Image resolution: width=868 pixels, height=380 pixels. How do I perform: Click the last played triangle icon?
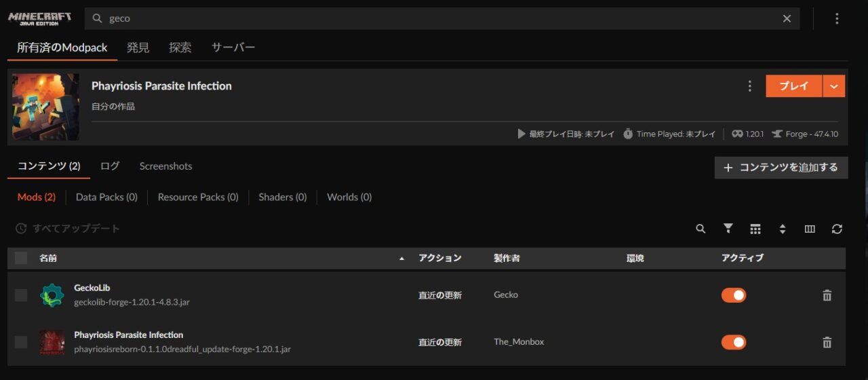(521, 134)
